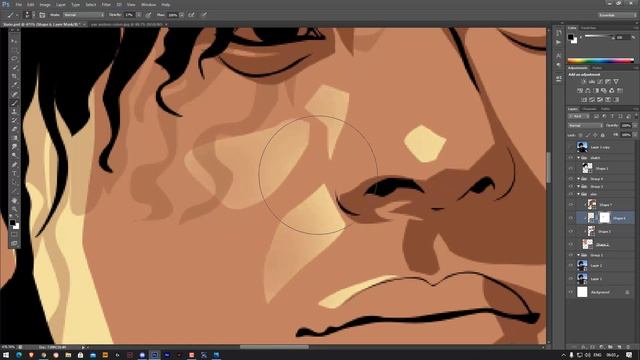
Task: Open the layer blend mode dropdown
Action: tap(585, 126)
